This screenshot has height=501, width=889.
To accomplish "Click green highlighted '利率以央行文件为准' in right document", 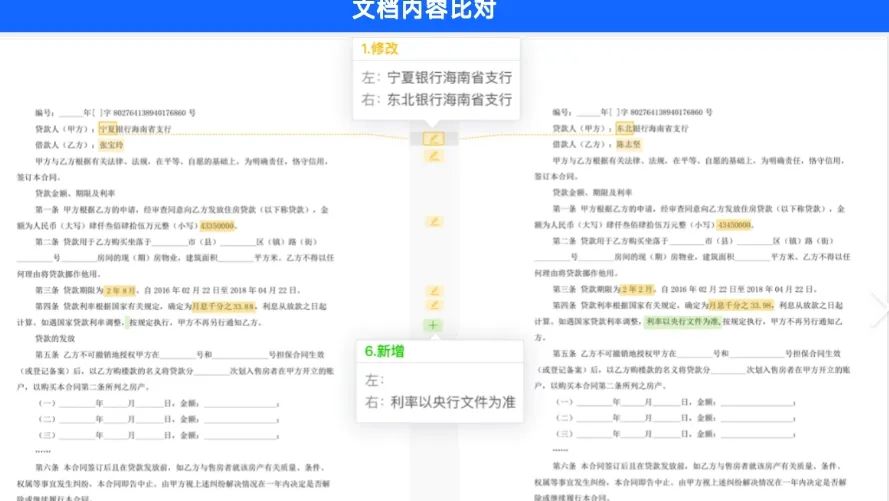I will pos(682,321).
